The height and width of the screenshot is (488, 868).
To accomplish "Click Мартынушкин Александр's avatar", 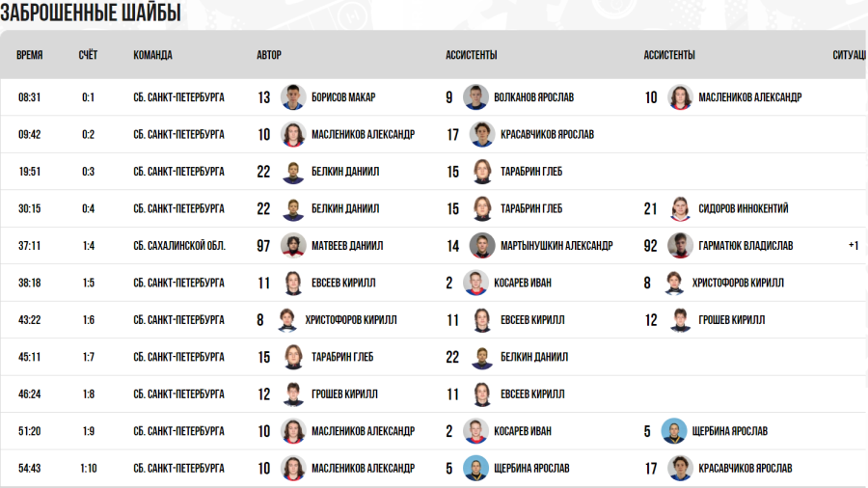I will coord(481,246).
